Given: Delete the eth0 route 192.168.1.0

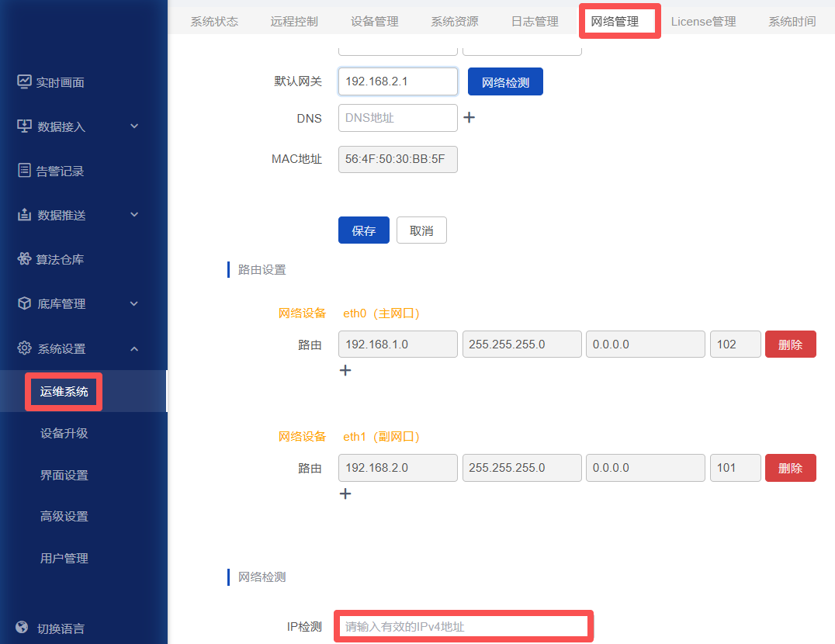Looking at the screenshot, I should [790, 345].
